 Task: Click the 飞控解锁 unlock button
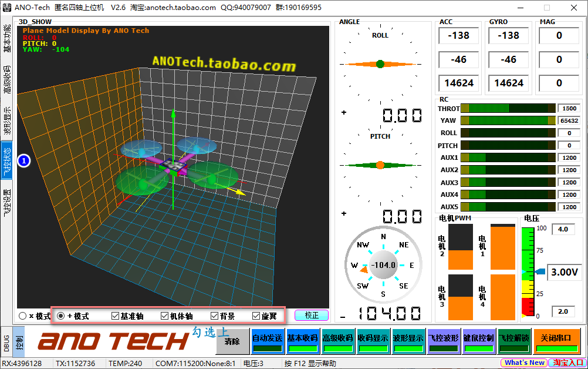pyautogui.click(x=514, y=341)
